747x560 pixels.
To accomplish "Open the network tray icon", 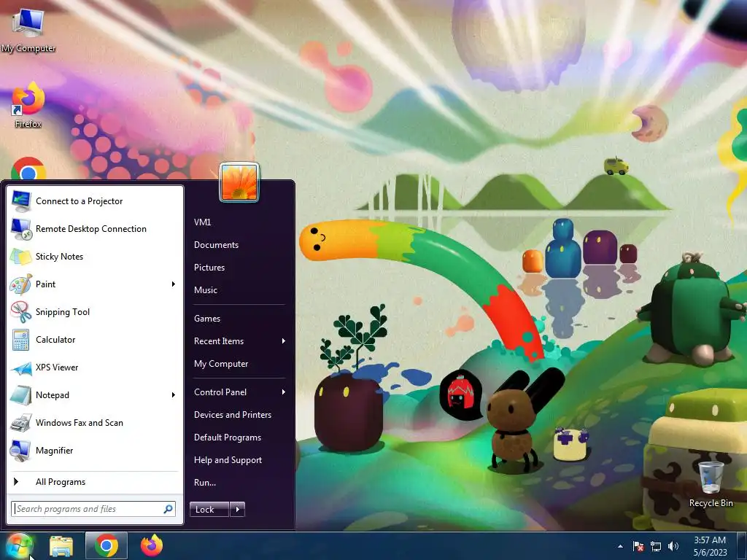I will (656, 546).
